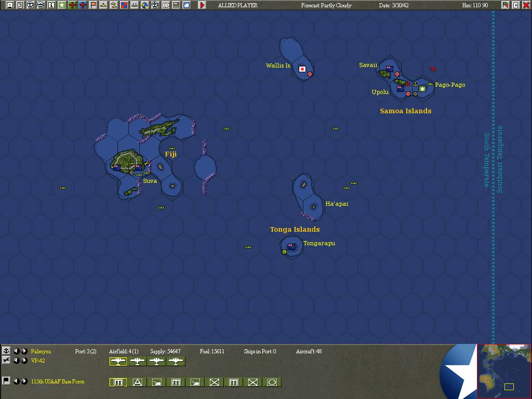This screenshot has width=532, height=399.
Task: Select the highlighted first land unit icon
Action: 118,382
